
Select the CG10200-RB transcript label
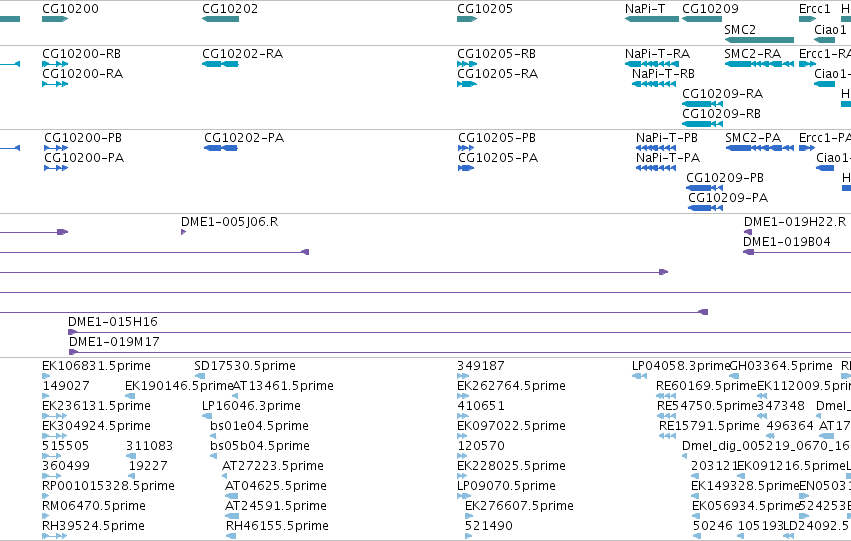point(81,54)
